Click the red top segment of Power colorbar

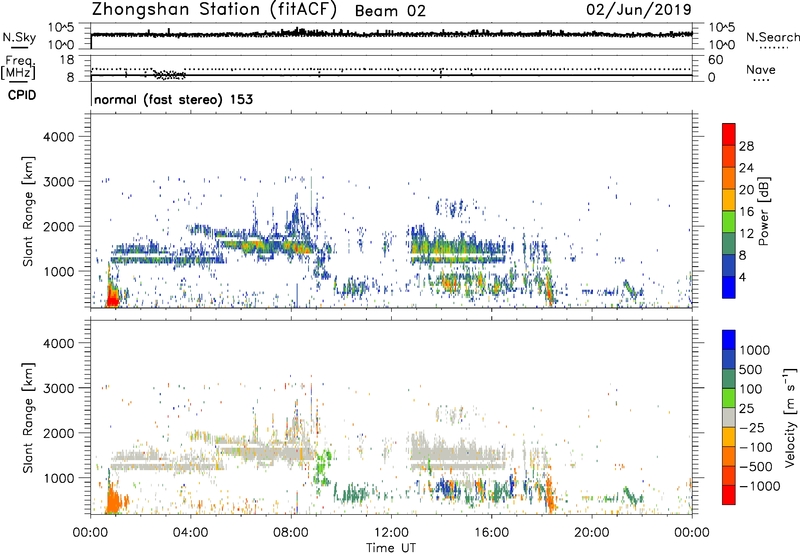coord(729,134)
